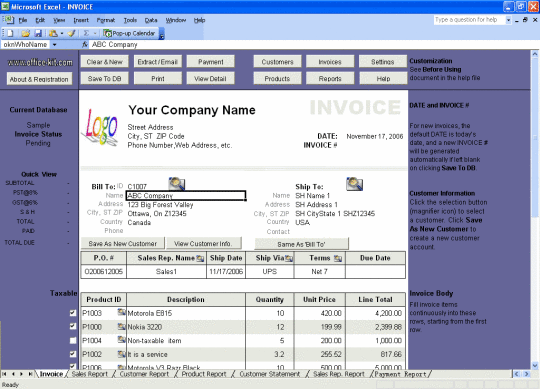Image resolution: width=540 pixels, height=389 pixels.
Task: Click the AutoSum sigma icon
Action: tap(86, 33)
